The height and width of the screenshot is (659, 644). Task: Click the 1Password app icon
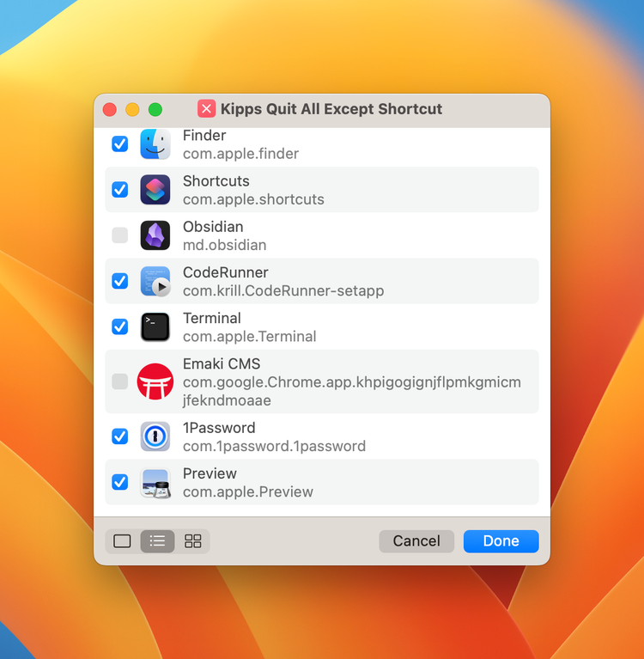155,436
